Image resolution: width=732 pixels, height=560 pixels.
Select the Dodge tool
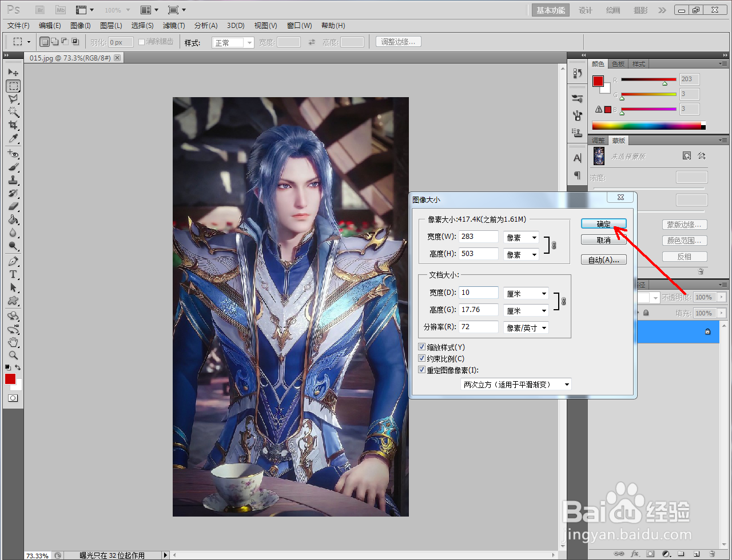tap(13, 246)
